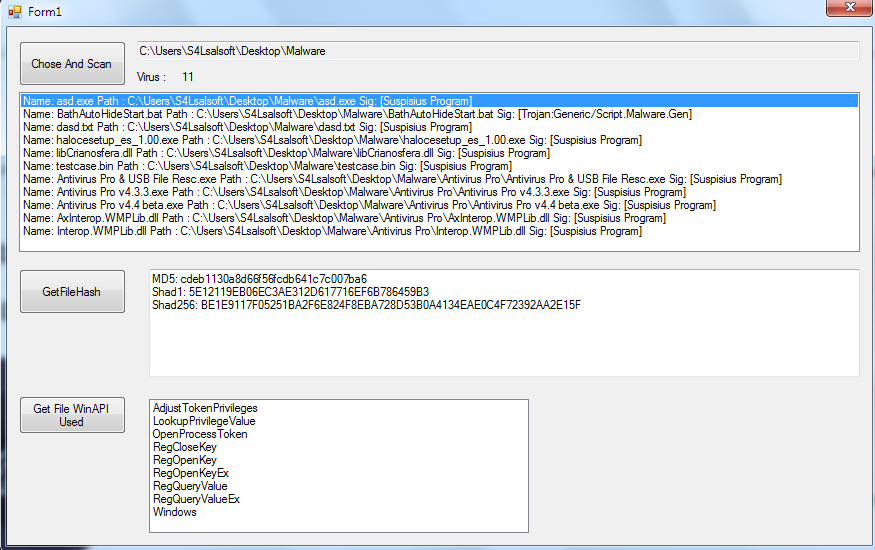
Task: Select Antivirus Pro & USB File Resc.exe row
Action: [x=440, y=179]
